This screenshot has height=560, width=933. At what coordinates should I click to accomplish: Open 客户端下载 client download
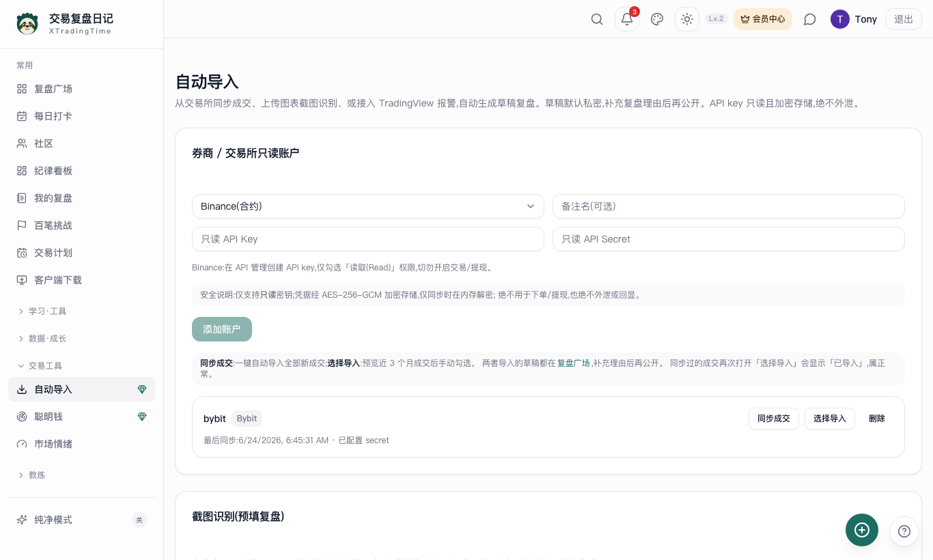coord(81,280)
